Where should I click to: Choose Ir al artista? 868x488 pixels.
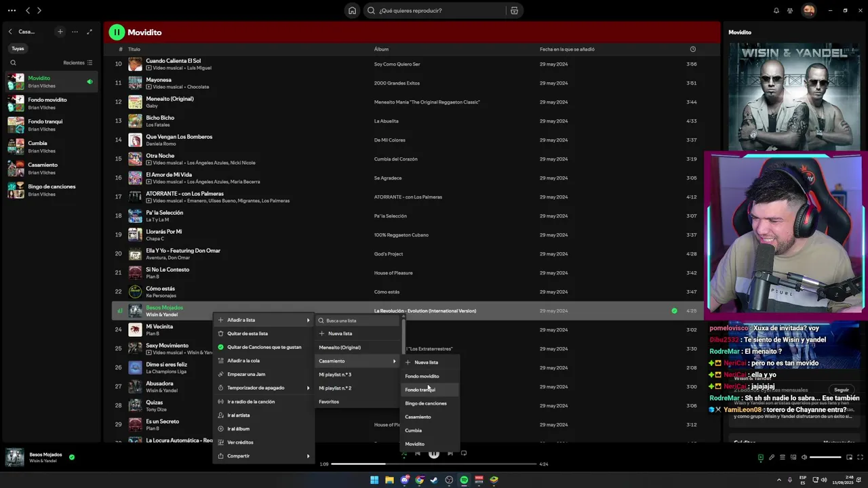pos(264,415)
